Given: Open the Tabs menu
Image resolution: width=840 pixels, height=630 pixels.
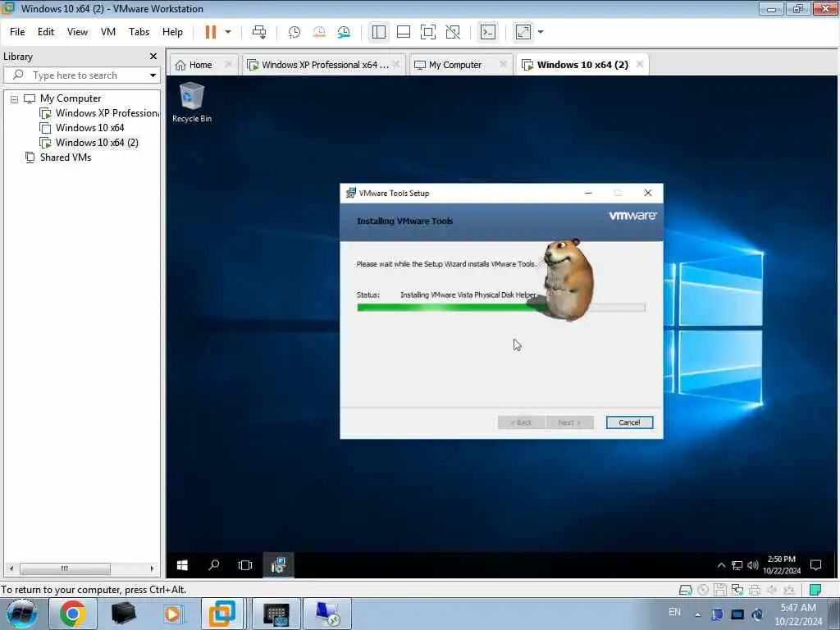Looking at the screenshot, I should click(x=139, y=32).
